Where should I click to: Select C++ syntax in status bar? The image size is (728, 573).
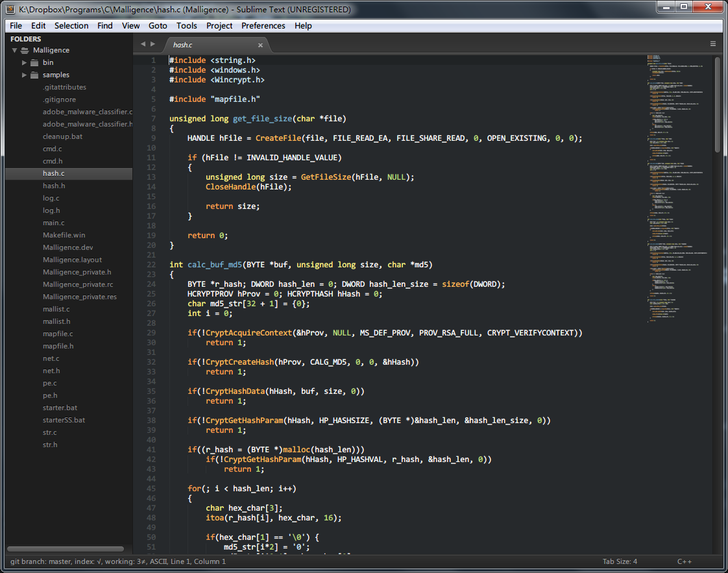(x=685, y=561)
